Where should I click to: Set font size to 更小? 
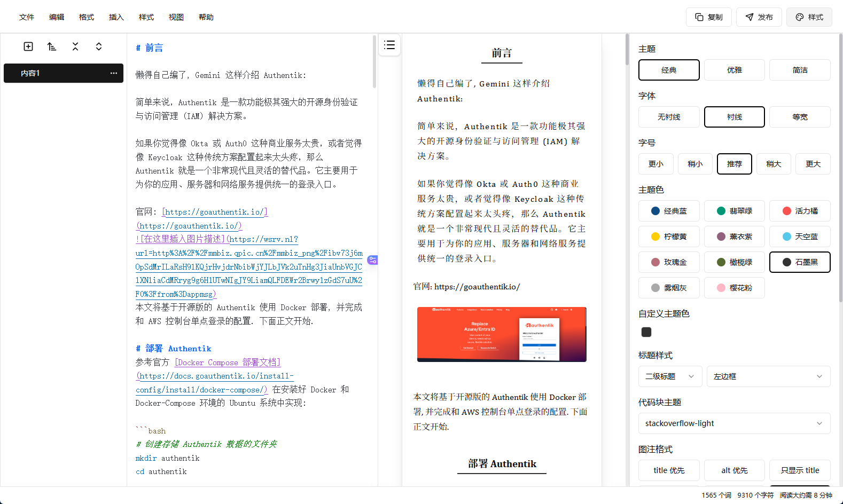(x=656, y=164)
